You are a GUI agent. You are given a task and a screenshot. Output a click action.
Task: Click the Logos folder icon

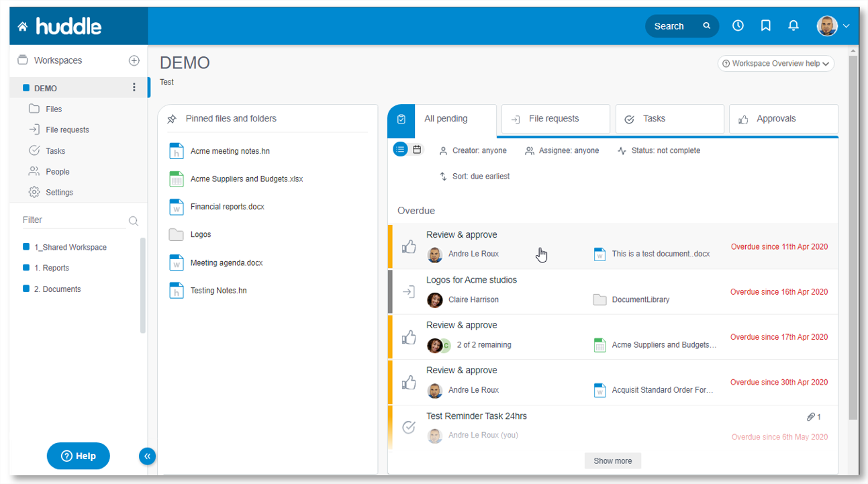[x=176, y=235]
